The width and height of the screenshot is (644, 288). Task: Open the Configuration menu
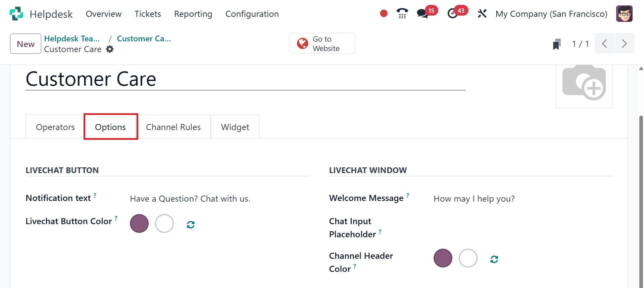[252, 14]
